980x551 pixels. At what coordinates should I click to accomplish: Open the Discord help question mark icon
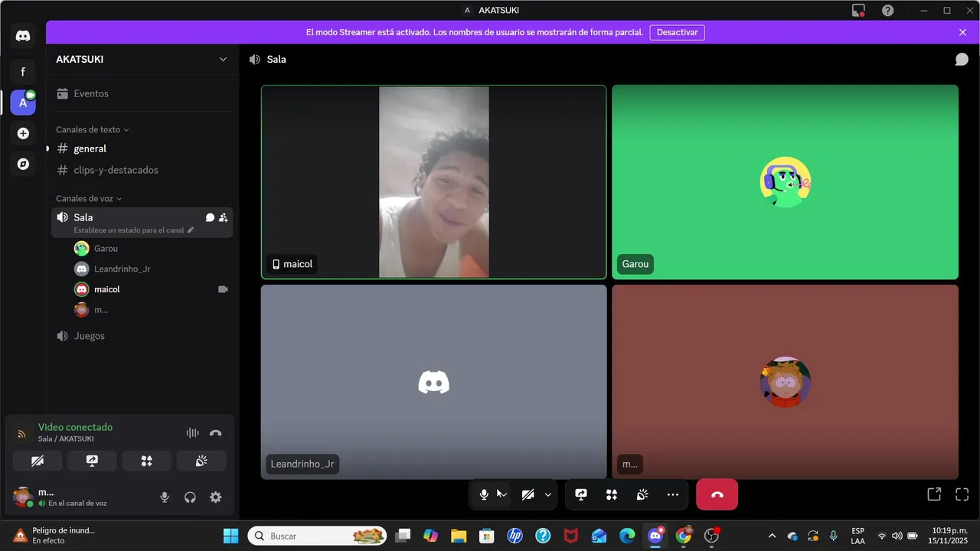click(x=887, y=10)
